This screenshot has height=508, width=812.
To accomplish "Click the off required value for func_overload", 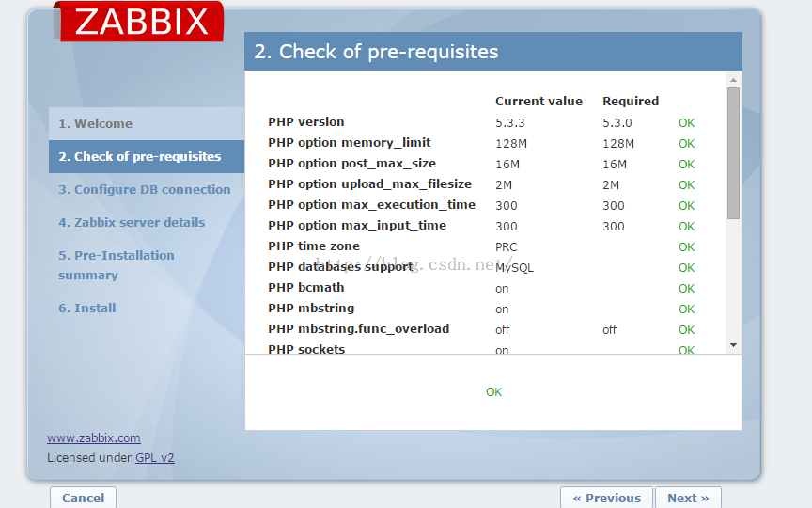I will point(610,330).
